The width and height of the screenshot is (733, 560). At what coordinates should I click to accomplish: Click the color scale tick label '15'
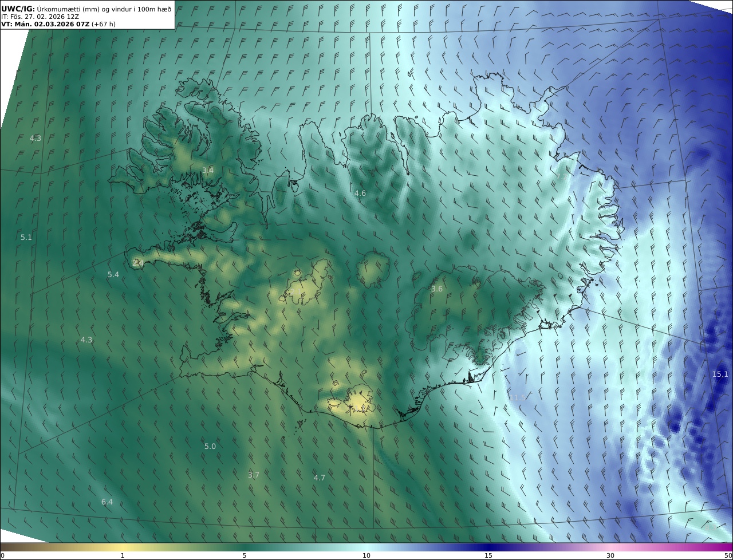coord(488,555)
